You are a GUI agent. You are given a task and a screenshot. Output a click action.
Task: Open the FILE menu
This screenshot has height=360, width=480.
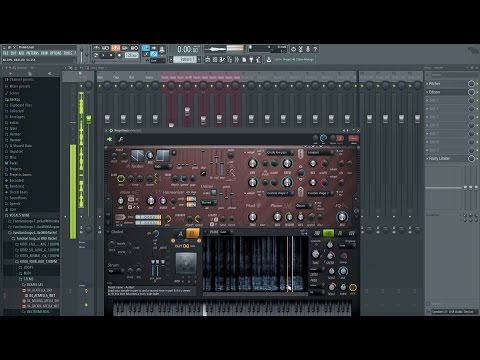pyautogui.click(x=5, y=53)
